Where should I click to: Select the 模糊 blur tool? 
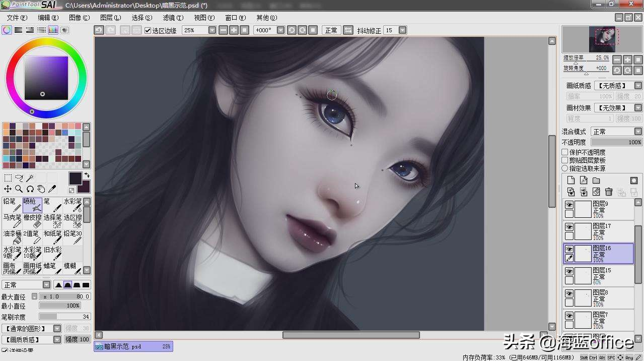click(x=73, y=268)
